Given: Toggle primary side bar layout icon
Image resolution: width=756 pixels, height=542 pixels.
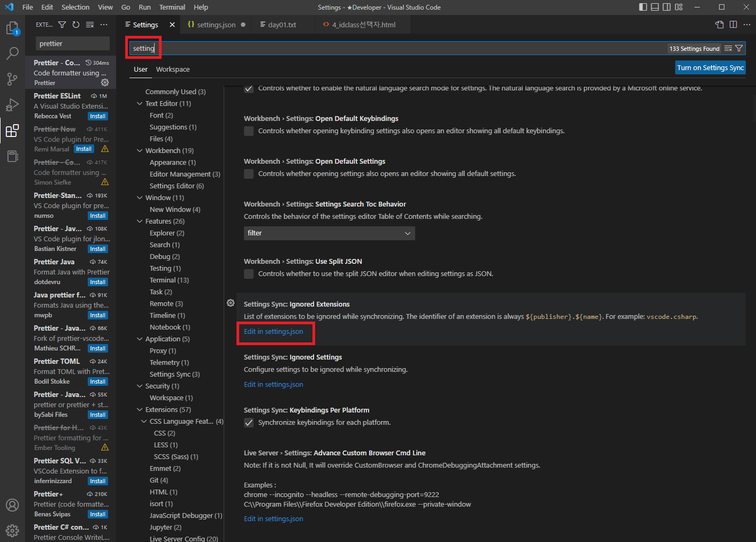Looking at the screenshot, I should 643,7.
